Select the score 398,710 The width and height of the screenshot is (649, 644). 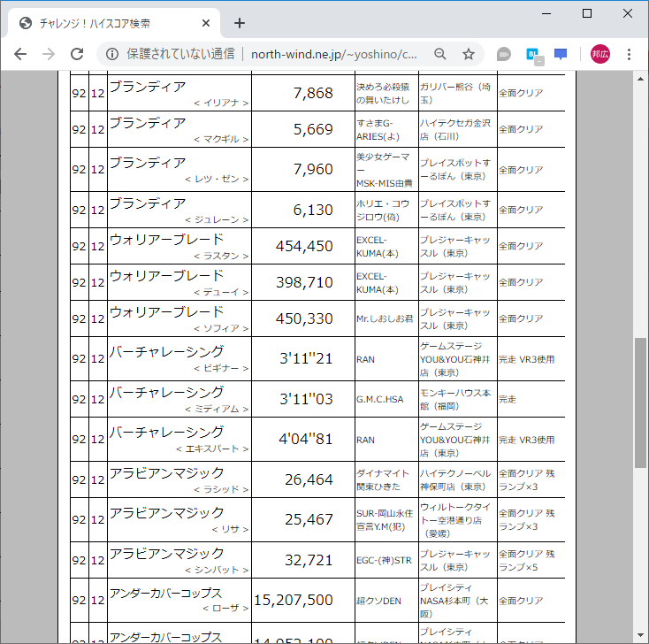[304, 282]
